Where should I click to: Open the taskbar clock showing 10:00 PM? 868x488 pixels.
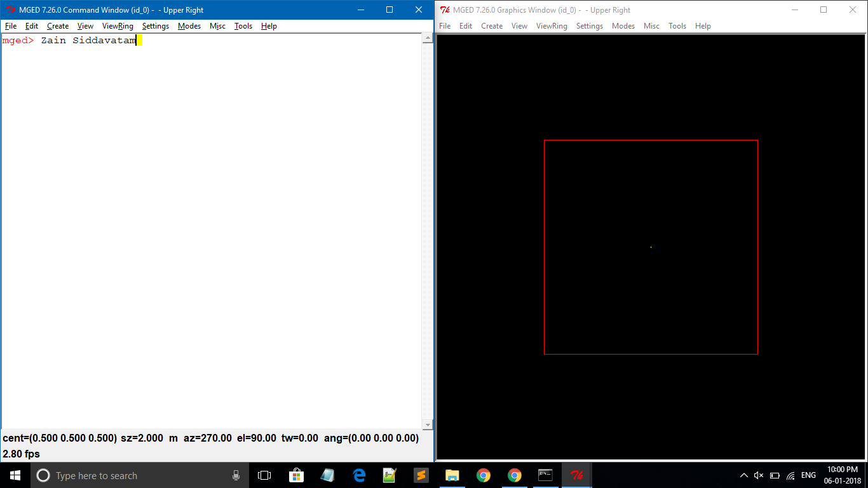842,475
